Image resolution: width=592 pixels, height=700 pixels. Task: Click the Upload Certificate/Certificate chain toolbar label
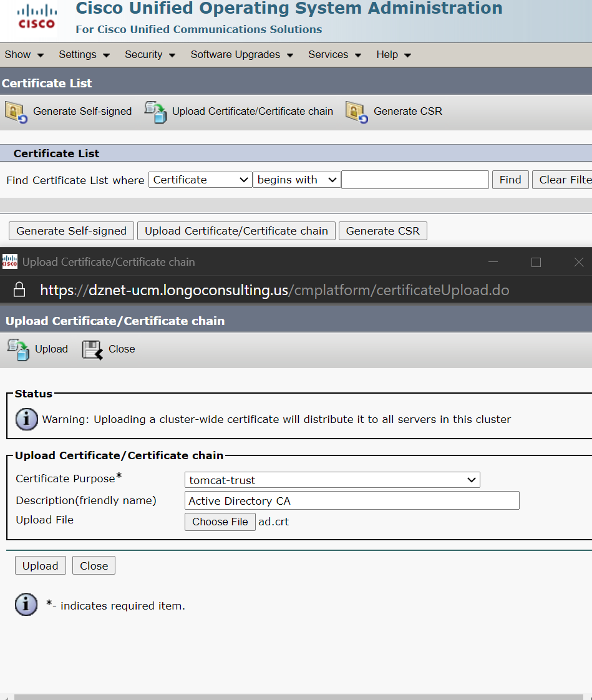click(x=253, y=112)
